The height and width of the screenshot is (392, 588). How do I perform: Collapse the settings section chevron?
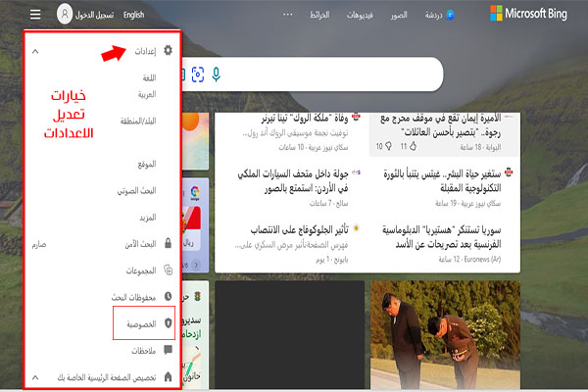point(36,49)
